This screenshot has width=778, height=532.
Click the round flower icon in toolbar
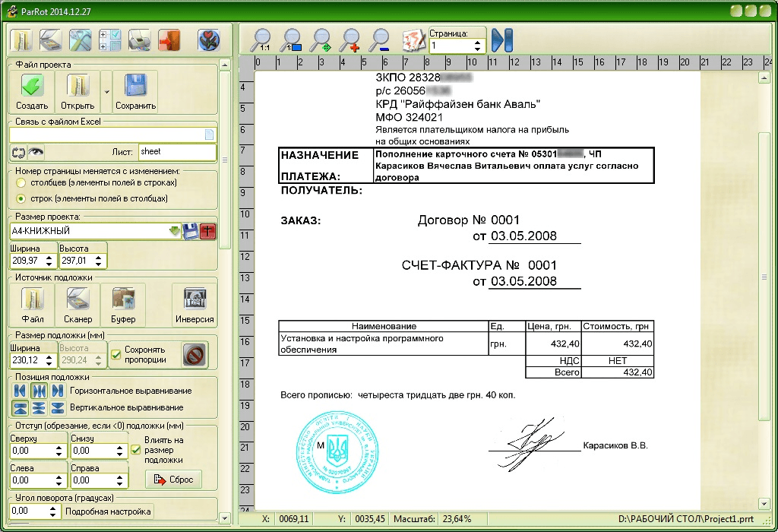209,40
